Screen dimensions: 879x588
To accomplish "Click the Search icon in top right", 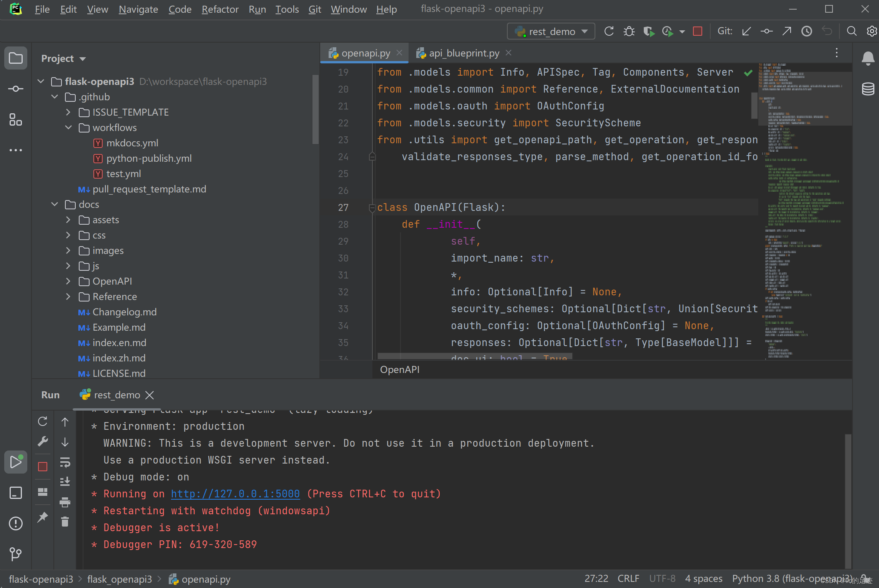I will coord(851,31).
